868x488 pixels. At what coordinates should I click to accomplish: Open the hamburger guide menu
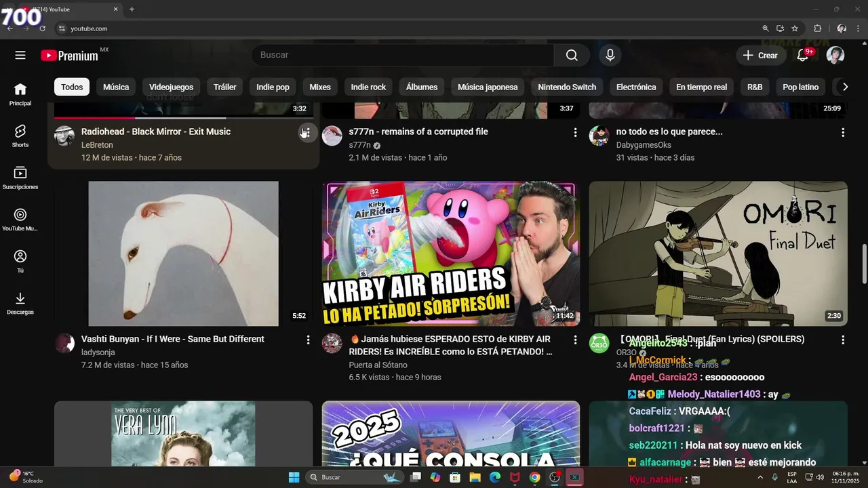[x=20, y=56]
